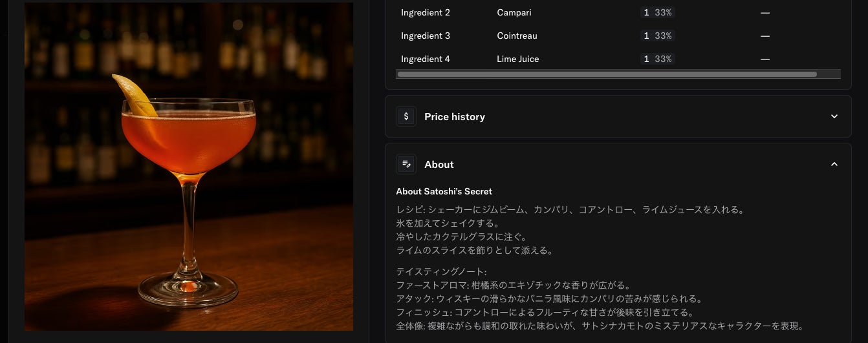This screenshot has width=868, height=343.
Task: Expand Price history with the down chevron
Action: [x=834, y=116]
